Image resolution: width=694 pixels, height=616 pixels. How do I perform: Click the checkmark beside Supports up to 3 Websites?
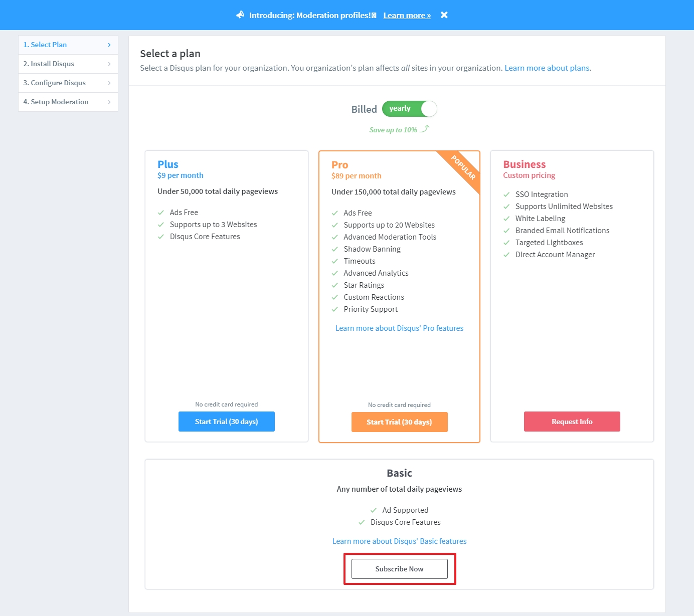(161, 225)
